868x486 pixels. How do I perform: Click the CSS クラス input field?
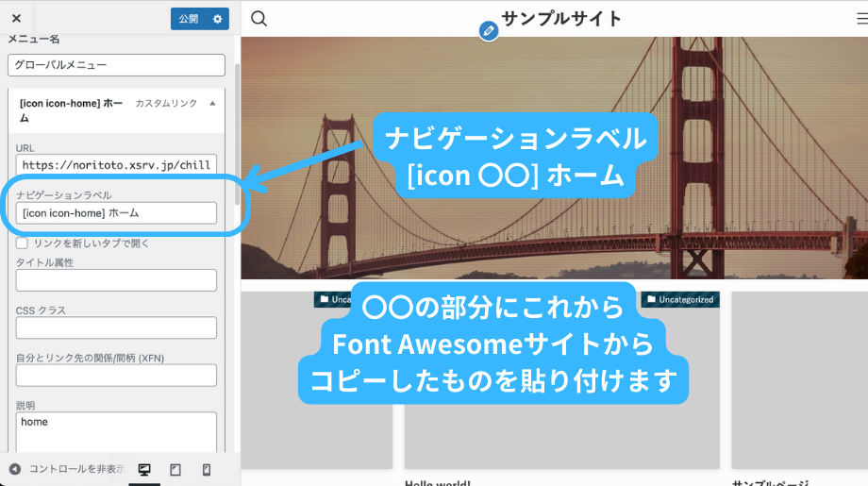pyautogui.click(x=116, y=327)
